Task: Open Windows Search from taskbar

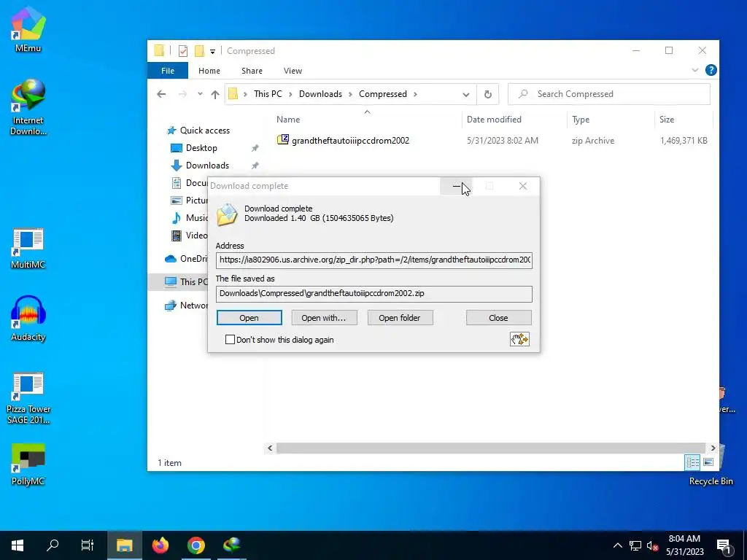Action: pos(53,545)
